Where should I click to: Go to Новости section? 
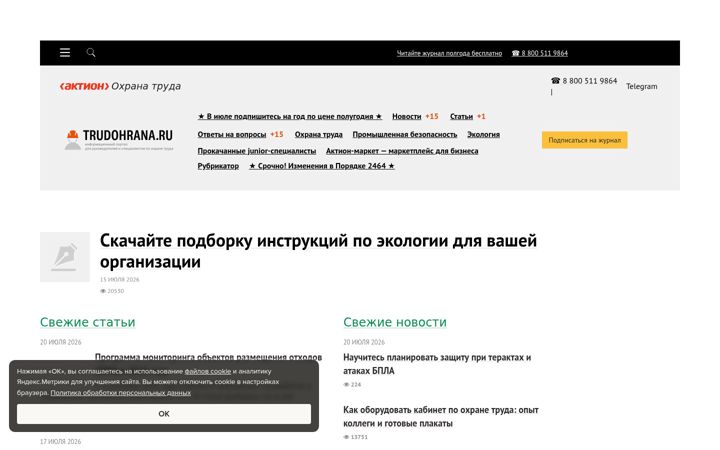coord(406,117)
